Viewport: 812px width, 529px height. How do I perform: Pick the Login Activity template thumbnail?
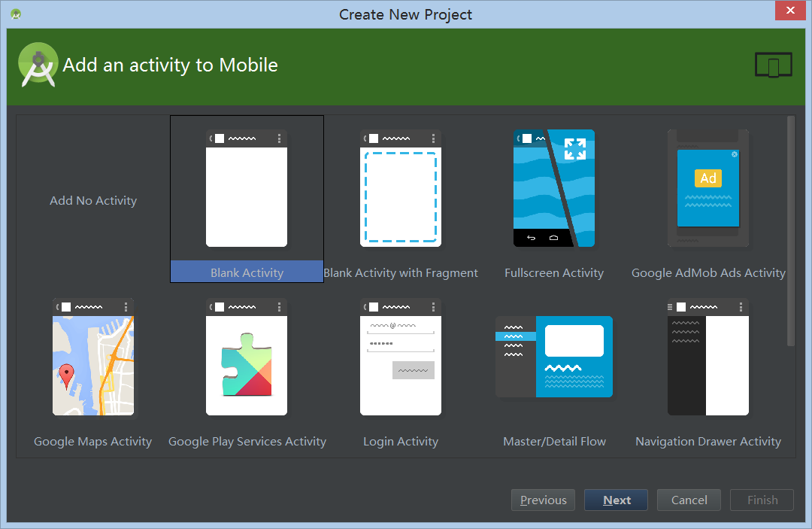tap(401, 357)
